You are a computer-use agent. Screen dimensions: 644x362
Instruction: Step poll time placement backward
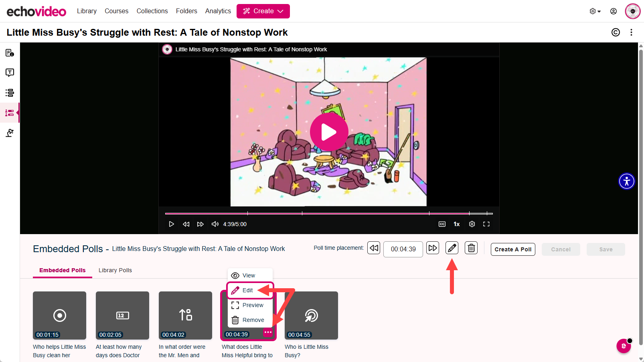[374, 248]
